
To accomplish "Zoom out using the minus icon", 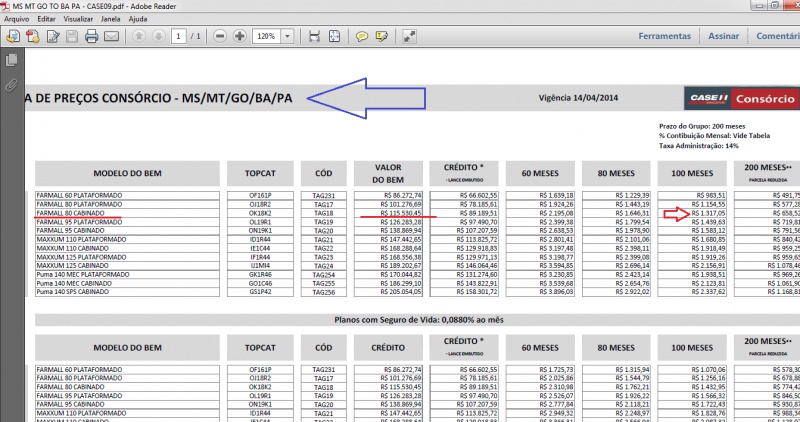I will 220,36.
